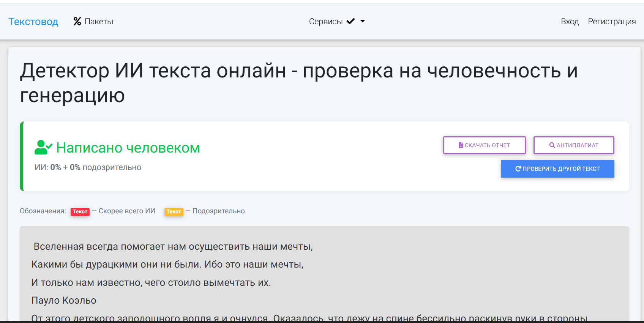Run the Антиплагиат check
644x323 pixels.
pyautogui.click(x=574, y=145)
